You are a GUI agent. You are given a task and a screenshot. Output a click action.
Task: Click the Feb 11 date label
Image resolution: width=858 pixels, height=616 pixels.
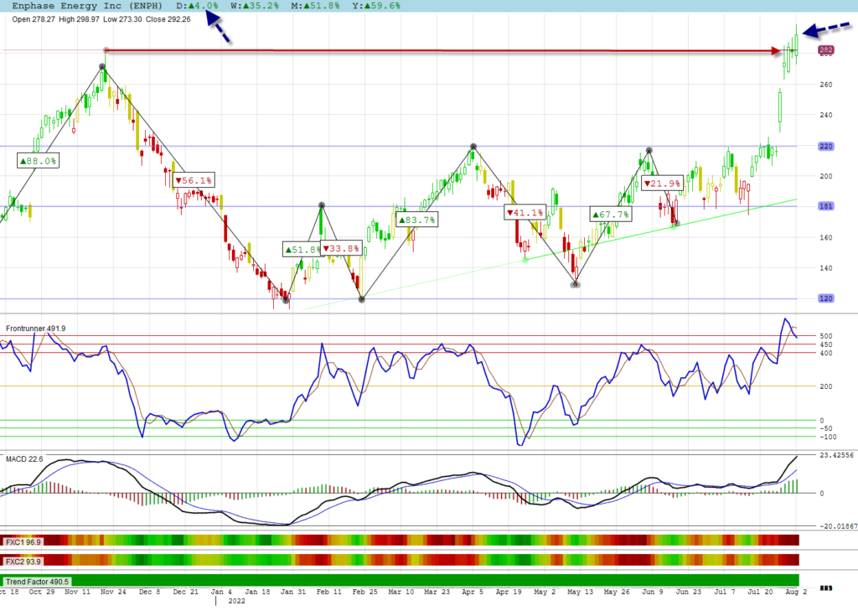tap(328, 592)
